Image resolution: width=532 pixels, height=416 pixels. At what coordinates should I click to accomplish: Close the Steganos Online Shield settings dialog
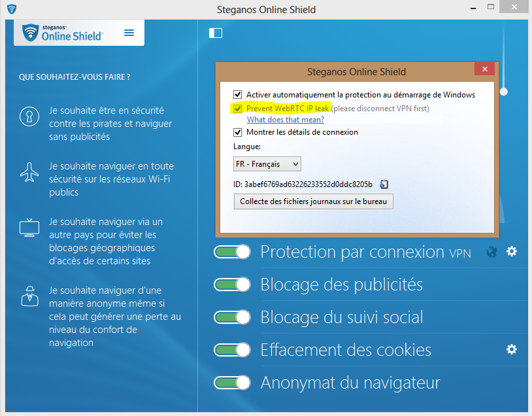484,69
